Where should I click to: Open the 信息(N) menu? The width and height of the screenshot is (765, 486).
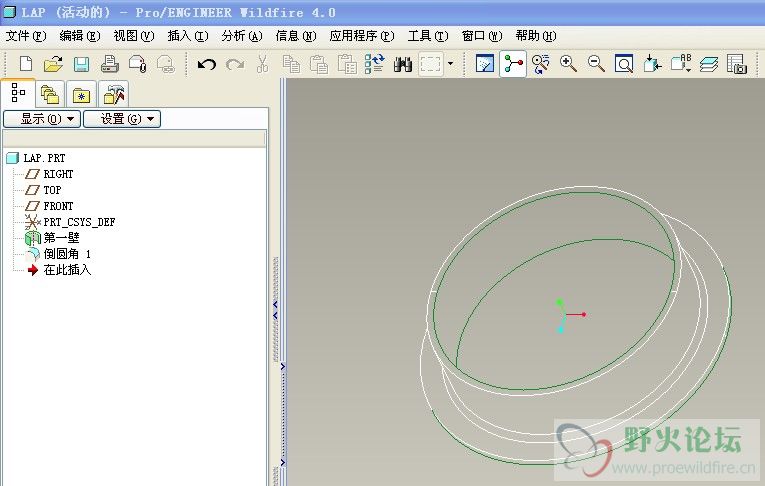pyautogui.click(x=296, y=36)
